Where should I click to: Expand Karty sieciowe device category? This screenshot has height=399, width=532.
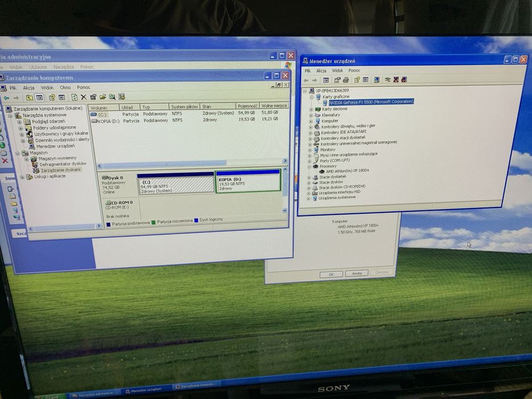(x=311, y=109)
